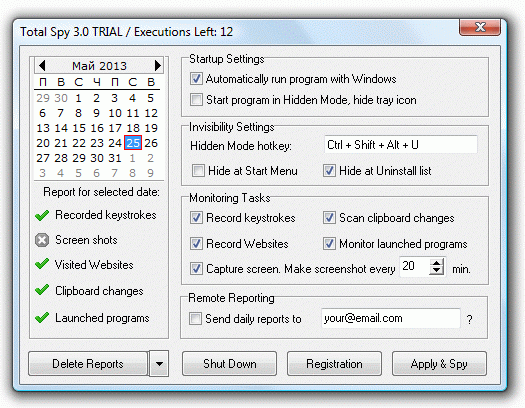Click the Май 2013 month title
525x408 pixels.
[99, 66]
